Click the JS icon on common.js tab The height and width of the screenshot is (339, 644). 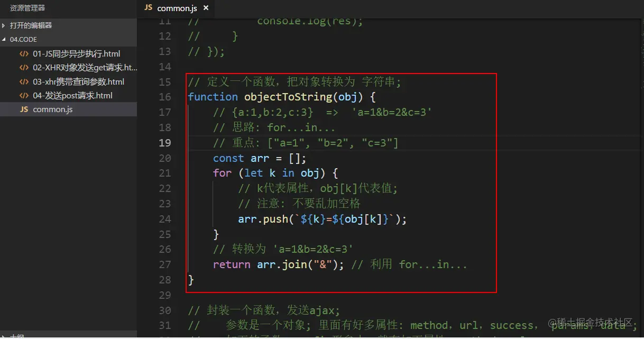[148, 8]
